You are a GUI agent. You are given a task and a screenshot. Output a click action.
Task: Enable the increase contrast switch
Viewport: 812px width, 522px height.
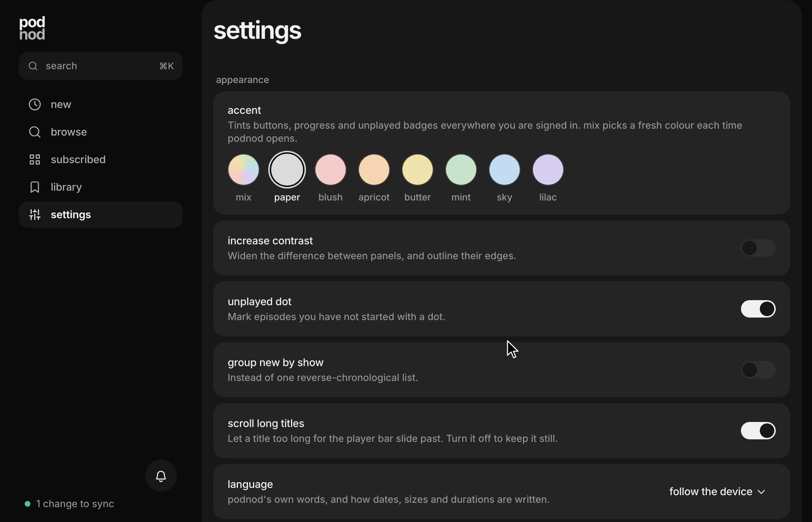point(758,248)
